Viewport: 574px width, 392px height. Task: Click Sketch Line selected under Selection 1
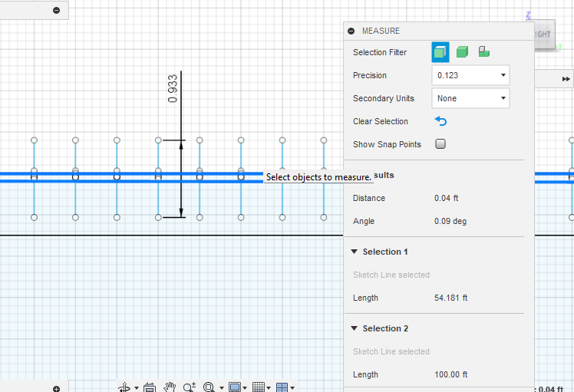[x=391, y=275]
